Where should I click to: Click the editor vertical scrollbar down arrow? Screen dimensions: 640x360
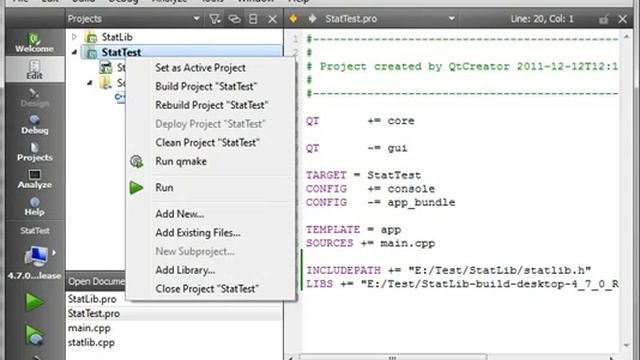point(626,345)
